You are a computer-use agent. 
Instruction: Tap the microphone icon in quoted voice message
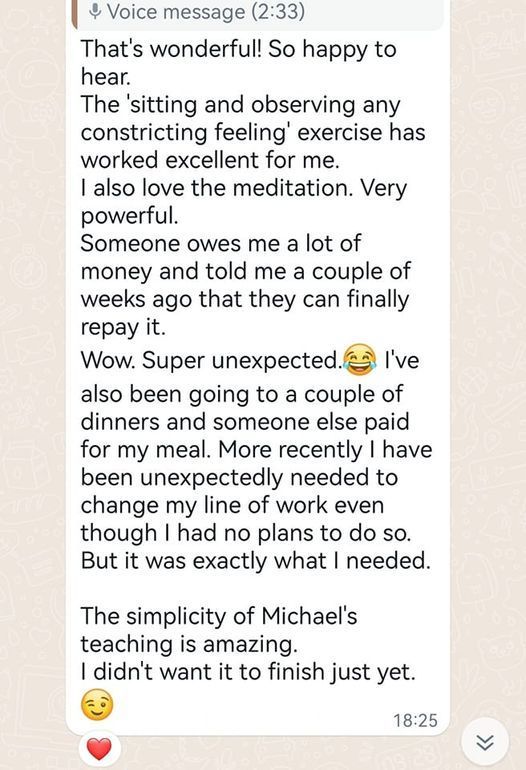coord(95,11)
